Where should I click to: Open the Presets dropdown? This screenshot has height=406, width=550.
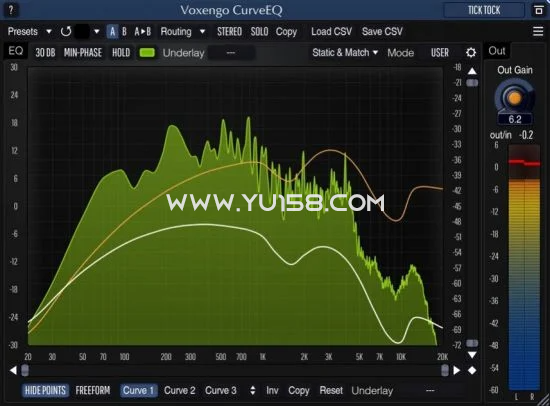coord(29,32)
